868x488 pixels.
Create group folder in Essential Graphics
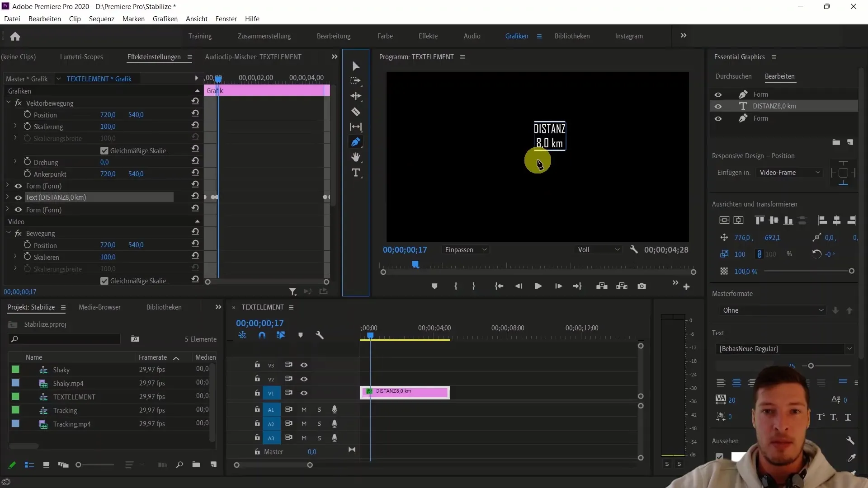tap(836, 142)
